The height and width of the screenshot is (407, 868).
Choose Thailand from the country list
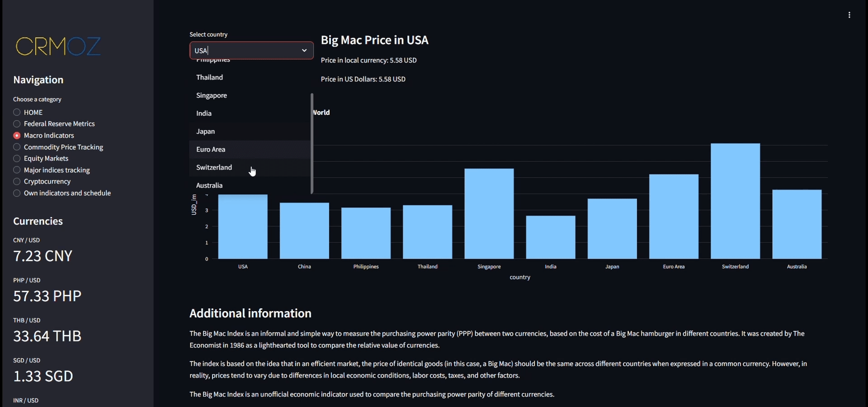pos(209,77)
